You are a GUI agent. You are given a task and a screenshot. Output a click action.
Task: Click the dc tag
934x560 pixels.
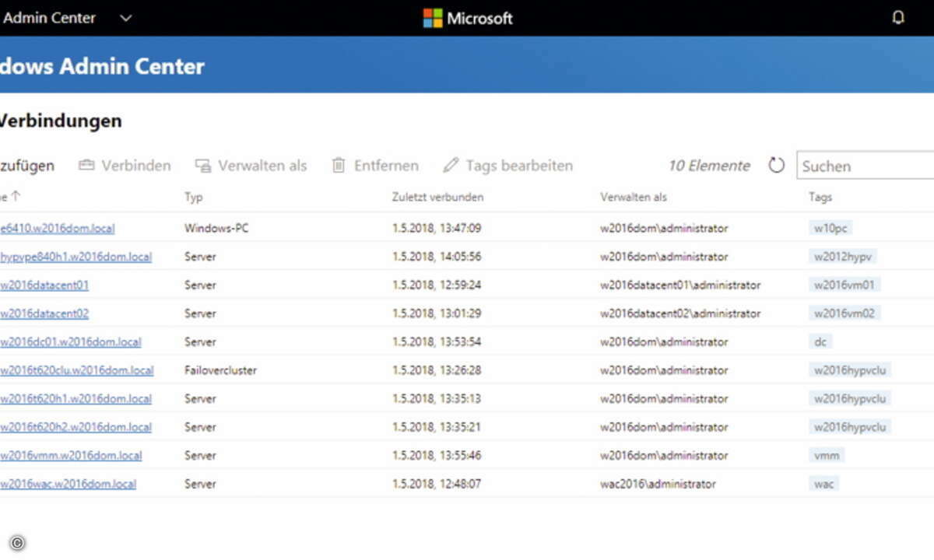[821, 342]
